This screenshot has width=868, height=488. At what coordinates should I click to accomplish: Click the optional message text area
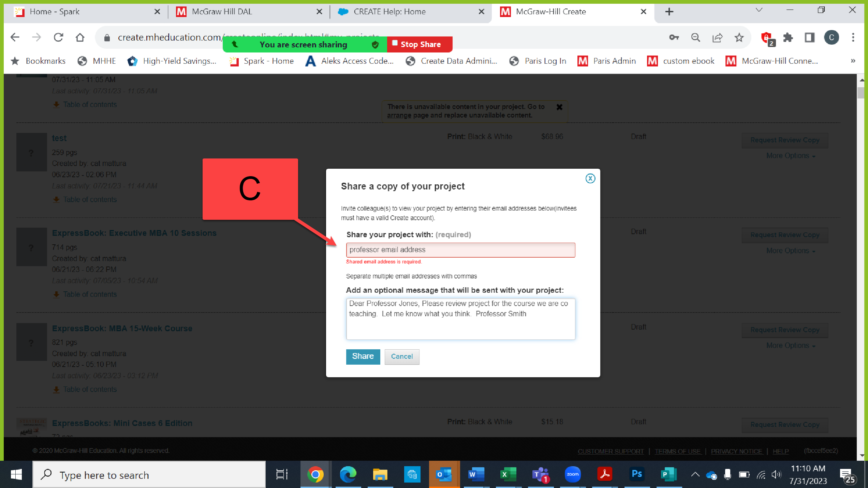pyautogui.click(x=460, y=319)
